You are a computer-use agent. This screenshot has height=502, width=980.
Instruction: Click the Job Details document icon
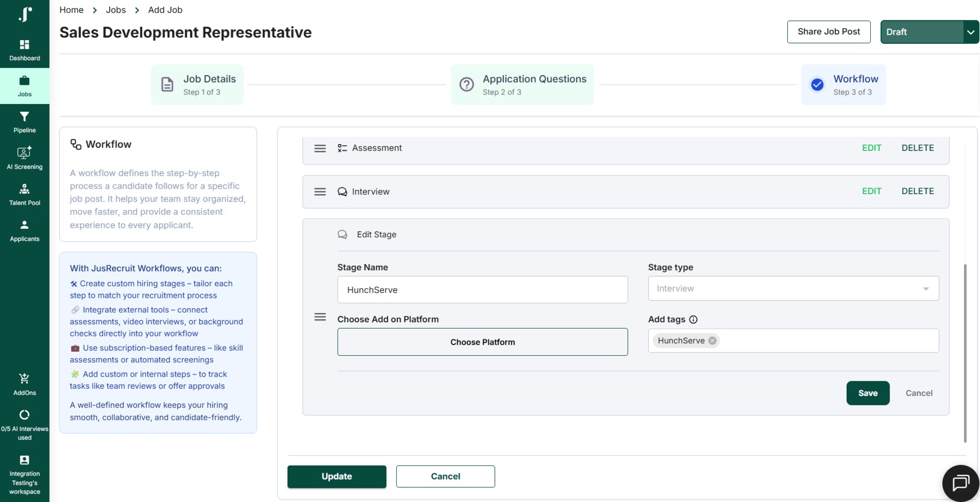click(x=167, y=84)
